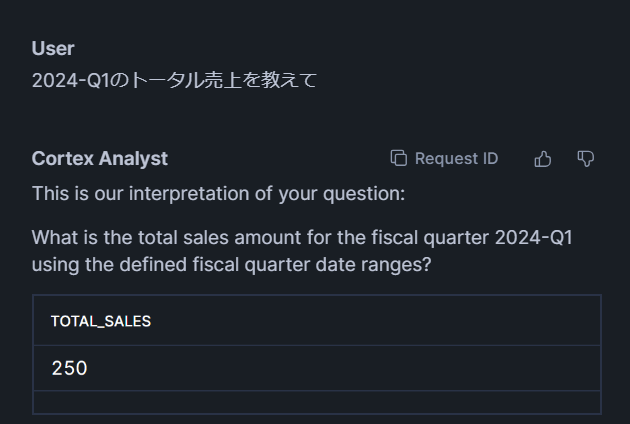Select the TOTAL_SALES column header
630x424 pixels.
click(x=101, y=321)
